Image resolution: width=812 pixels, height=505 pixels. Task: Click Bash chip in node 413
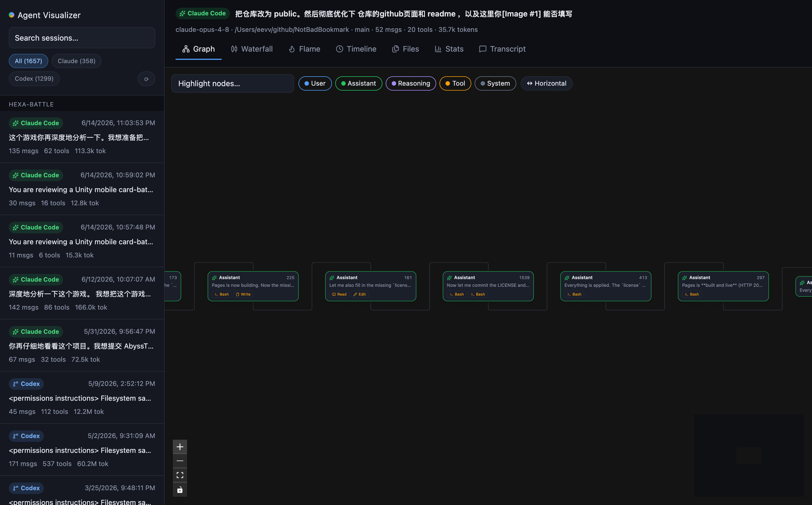click(x=574, y=294)
